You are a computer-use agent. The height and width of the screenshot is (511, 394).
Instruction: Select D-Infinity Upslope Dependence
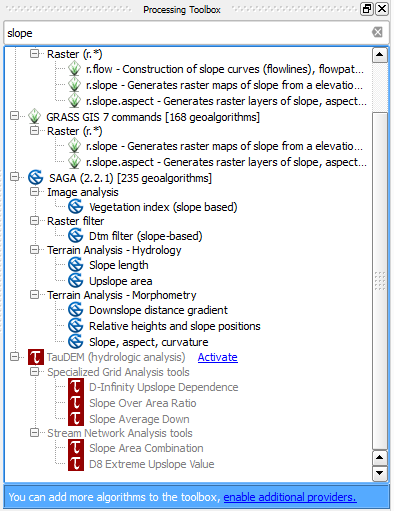(x=164, y=387)
